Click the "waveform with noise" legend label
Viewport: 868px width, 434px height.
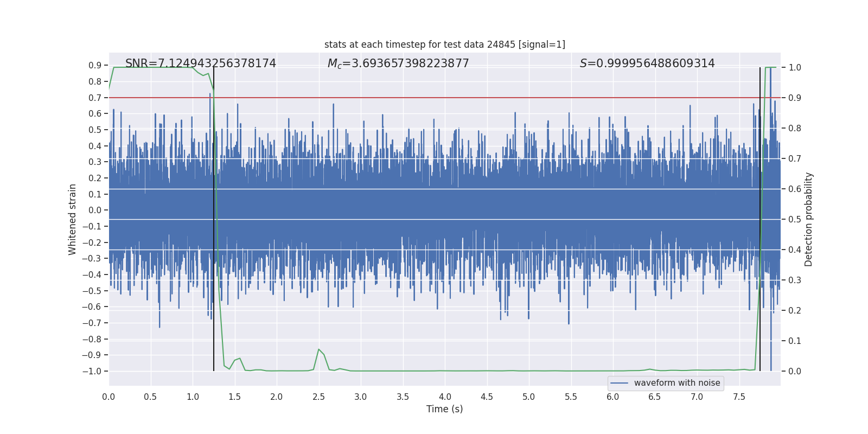click(676, 383)
